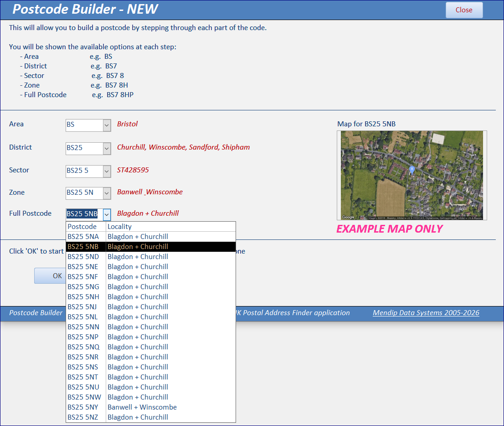Click the EXAMPLE MAP ONLY caption
This screenshot has width=504, height=426.
[390, 229]
